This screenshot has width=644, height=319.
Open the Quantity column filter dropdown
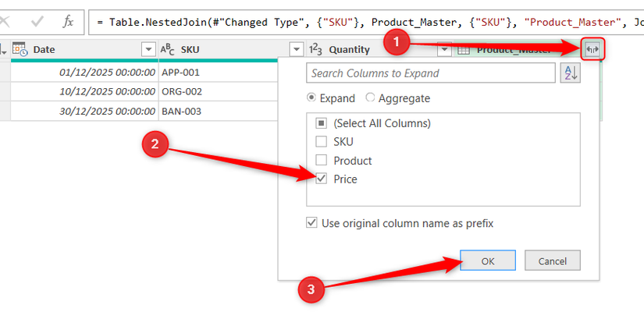coord(443,50)
